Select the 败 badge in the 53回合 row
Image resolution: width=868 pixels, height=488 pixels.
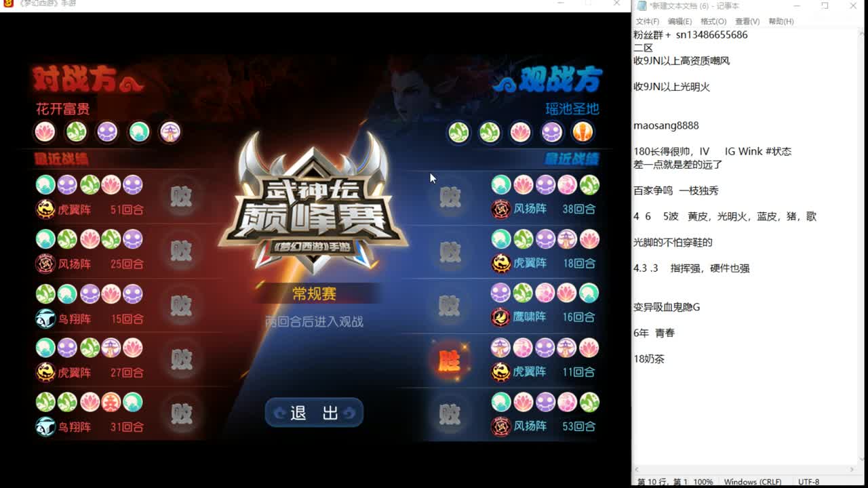click(450, 413)
